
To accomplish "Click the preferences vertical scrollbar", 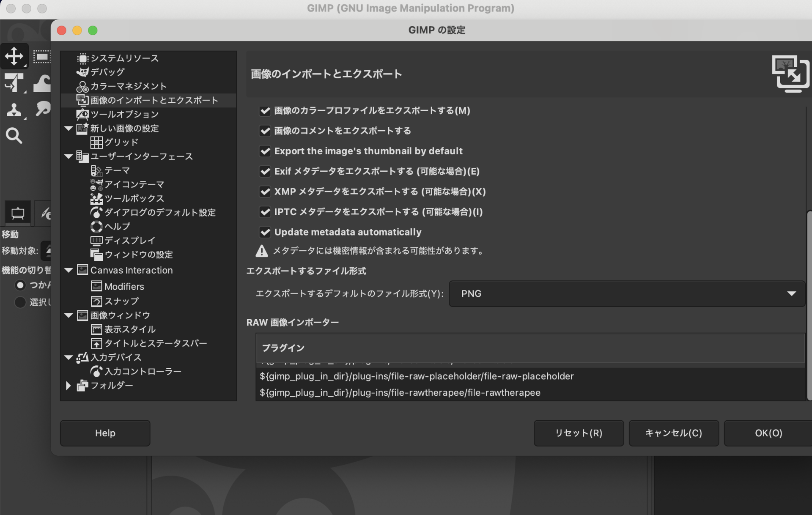I will pos(809,304).
